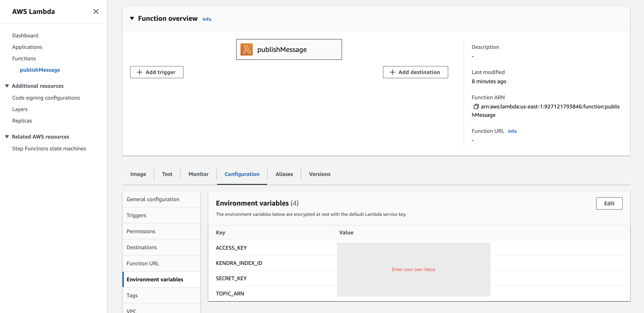Open the Versions tab
Viewport: 644px width, 313px height.
point(320,174)
